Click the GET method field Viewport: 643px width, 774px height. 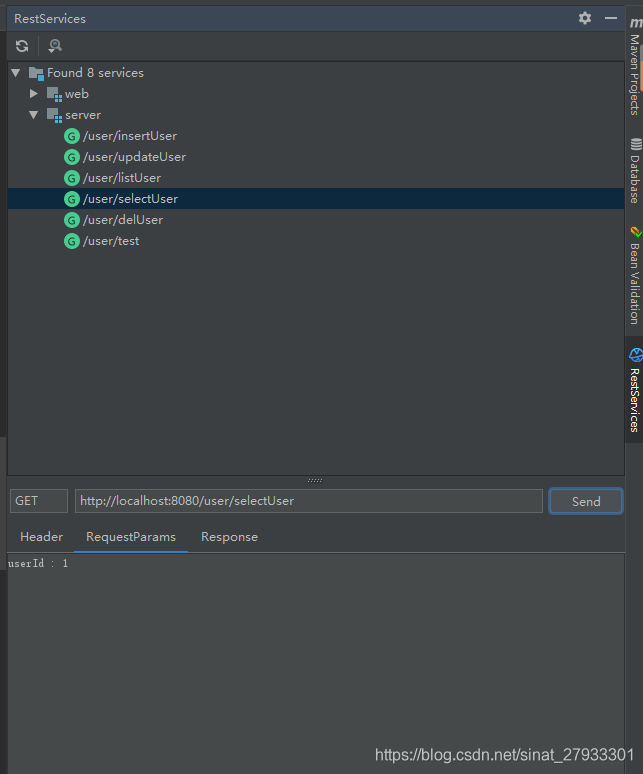(39, 501)
